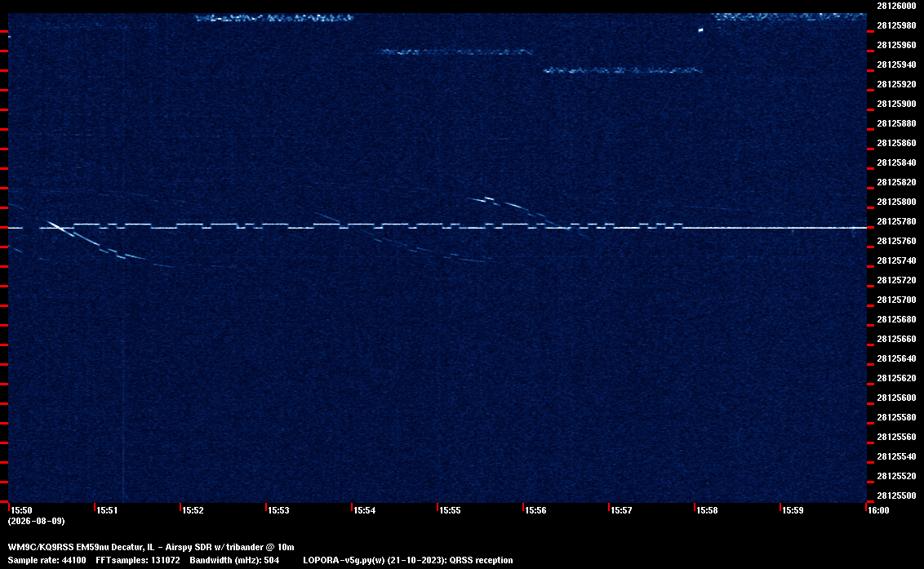Click the 15:57 time label

click(621, 510)
